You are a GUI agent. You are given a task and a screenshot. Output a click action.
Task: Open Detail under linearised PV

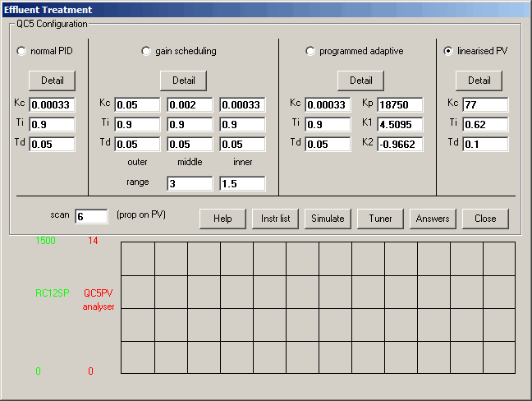[x=479, y=81]
